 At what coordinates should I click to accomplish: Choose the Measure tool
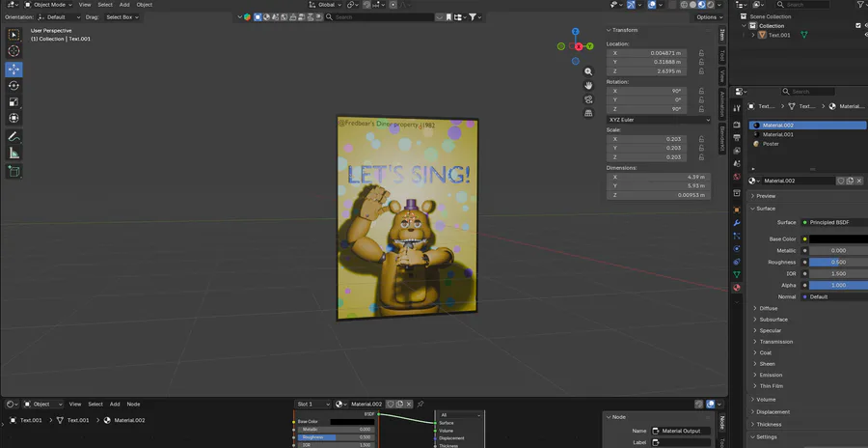pyautogui.click(x=14, y=153)
